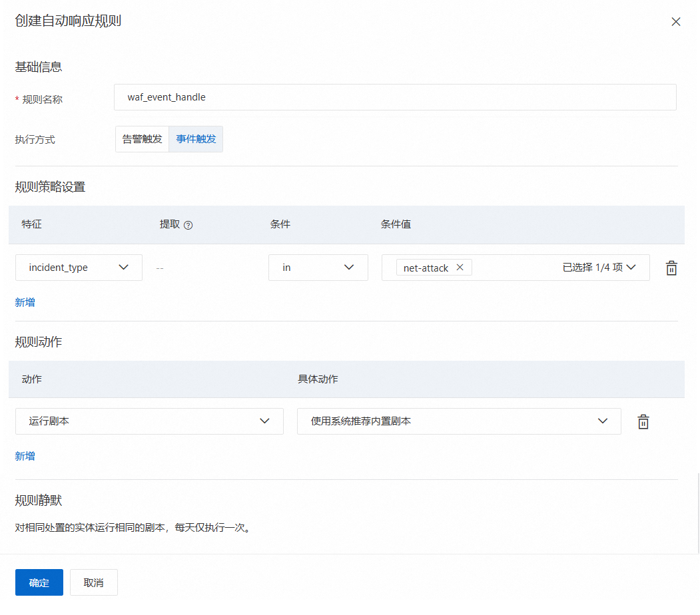
Task: Click the net-attack tag text
Action: pyautogui.click(x=426, y=268)
